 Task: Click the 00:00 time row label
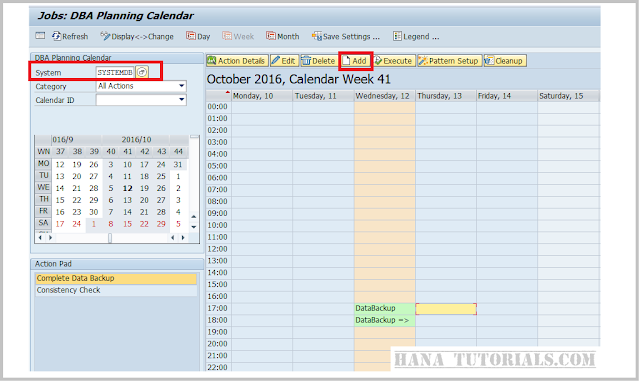tap(218, 107)
